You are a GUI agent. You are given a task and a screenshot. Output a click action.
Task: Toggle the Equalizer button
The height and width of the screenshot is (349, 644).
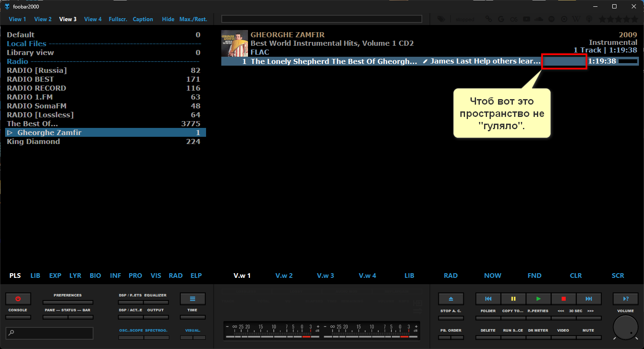coord(155,302)
